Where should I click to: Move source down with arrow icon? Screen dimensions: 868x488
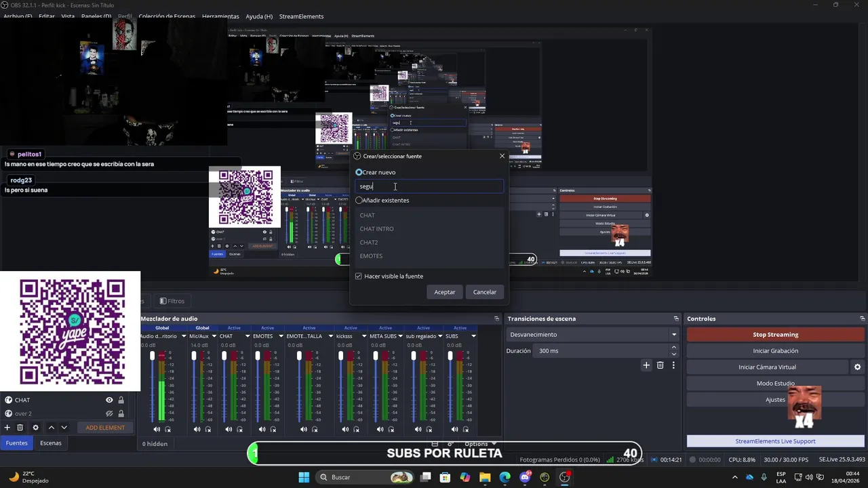pyautogui.click(x=64, y=428)
